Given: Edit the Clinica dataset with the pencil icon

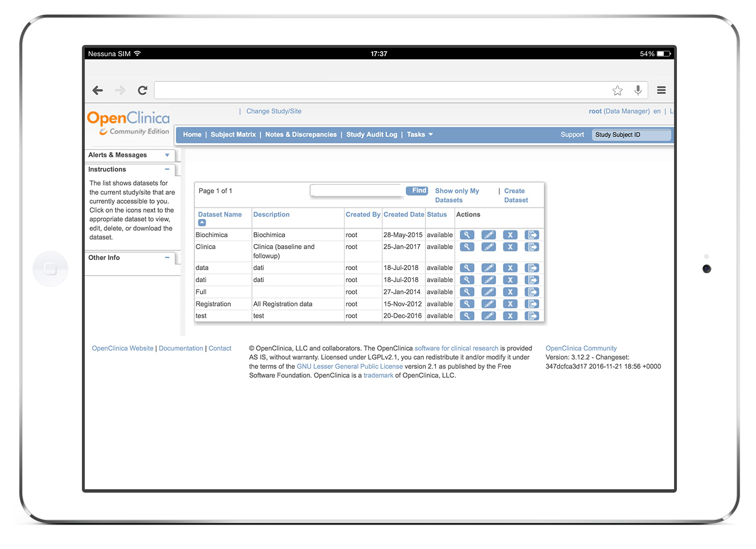Looking at the screenshot, I should click(489, 246).
